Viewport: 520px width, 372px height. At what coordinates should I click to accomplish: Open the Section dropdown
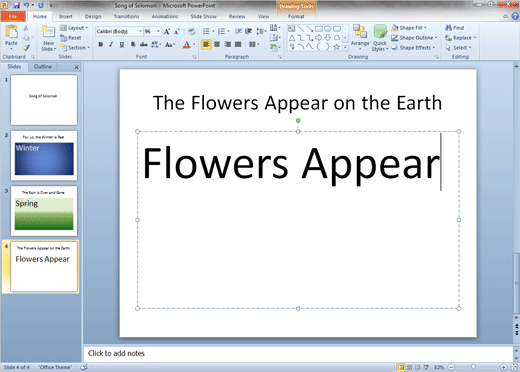[75, 48]
